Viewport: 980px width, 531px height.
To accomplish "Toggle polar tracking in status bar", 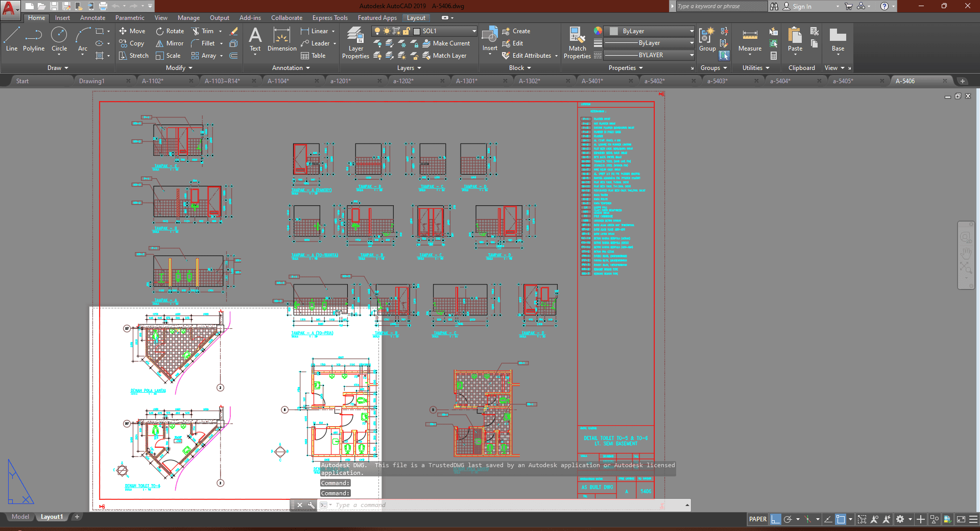I will click(x=788, y=519).
